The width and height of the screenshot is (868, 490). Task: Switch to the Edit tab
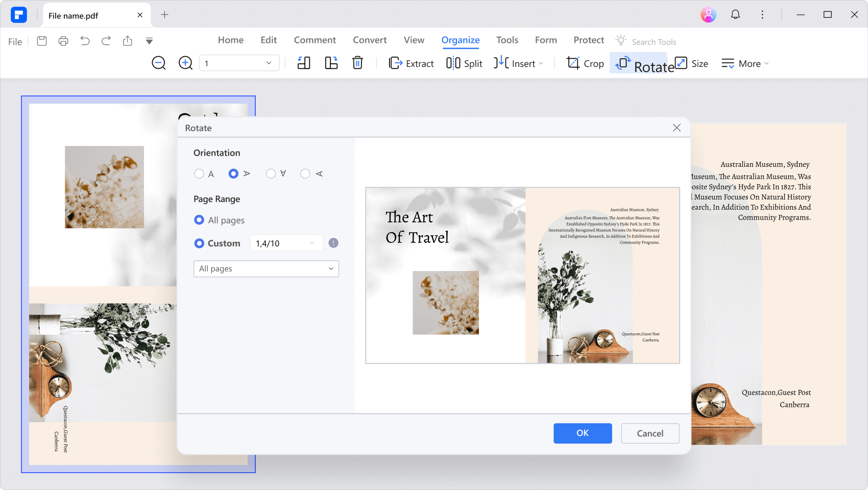tap(269, 40)
